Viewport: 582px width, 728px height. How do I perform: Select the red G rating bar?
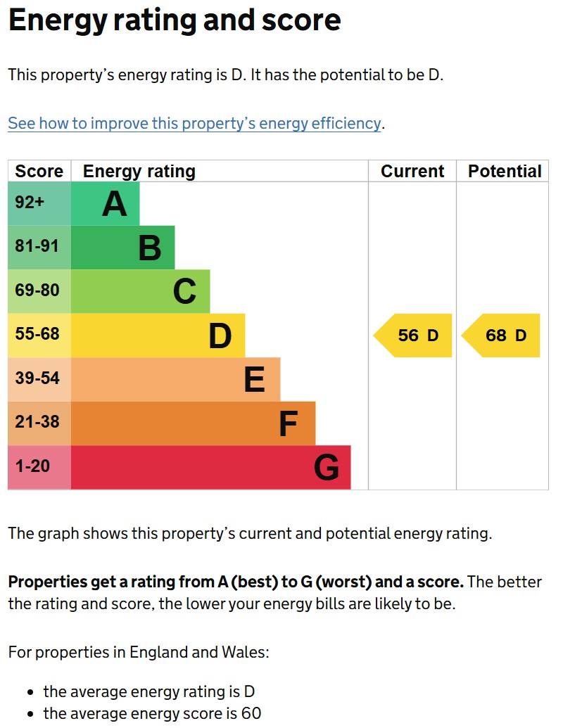click(x=211, y=468)
